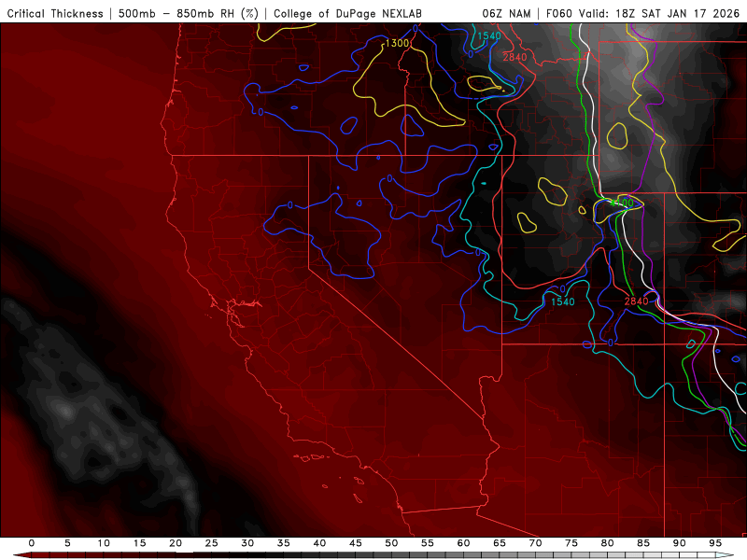
Task: Click the upper red 2840 contour label
Action: pyautogui.click(x=515, y=57)
